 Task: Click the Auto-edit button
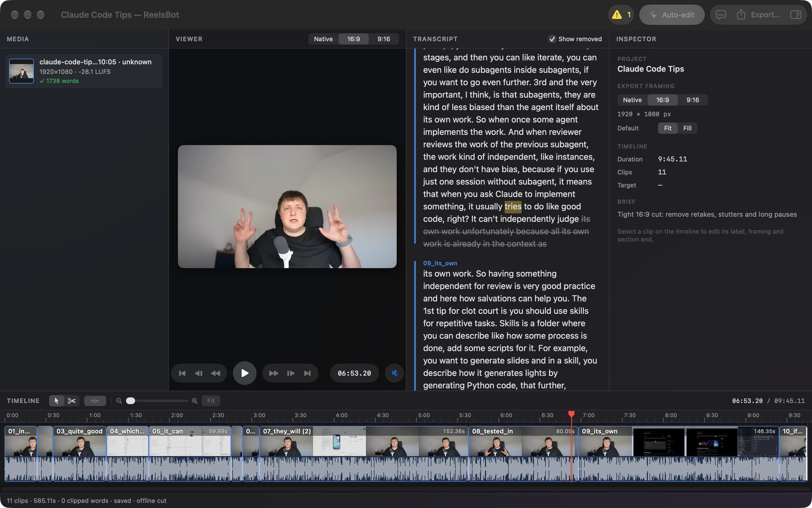point(672,15)
